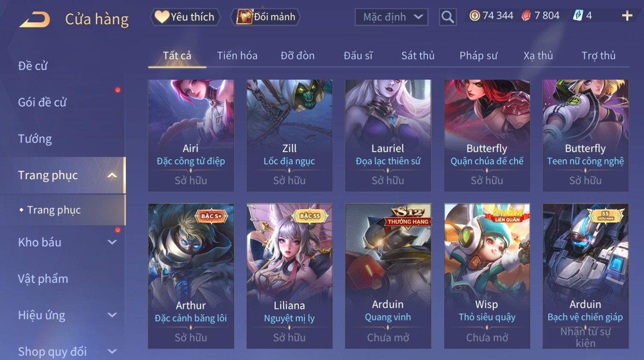This screenshot has width=644, height=360.
Task: Open Vật phẩm in the sidebar
Action: coord(43,279)
